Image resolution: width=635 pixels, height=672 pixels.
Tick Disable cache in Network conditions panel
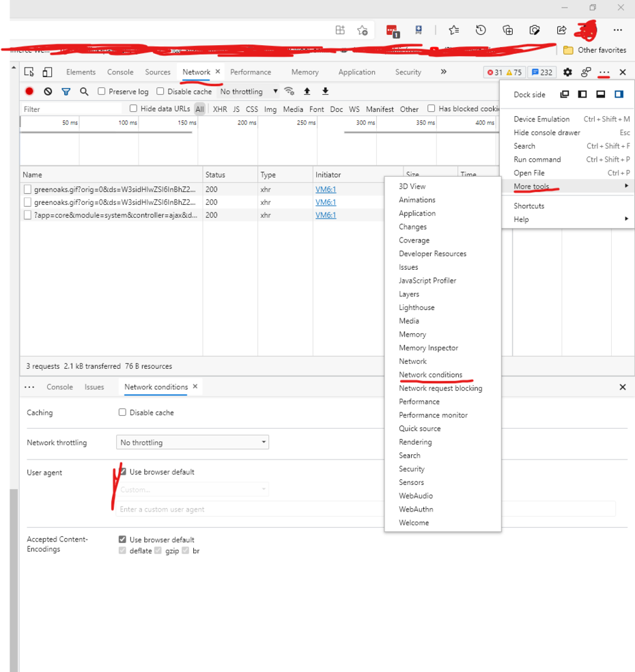click(x=123, y=412)
